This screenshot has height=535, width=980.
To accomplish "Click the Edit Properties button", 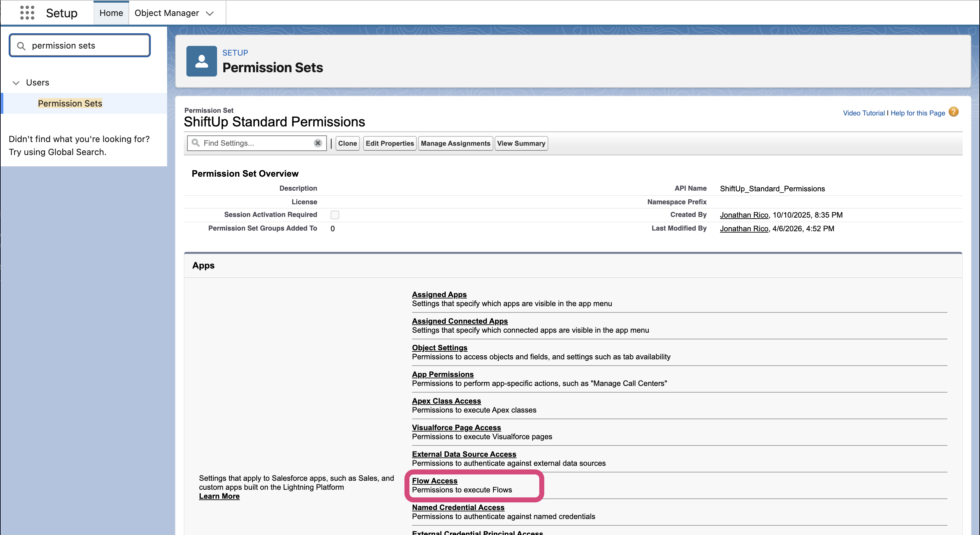I will coord(389,143).
